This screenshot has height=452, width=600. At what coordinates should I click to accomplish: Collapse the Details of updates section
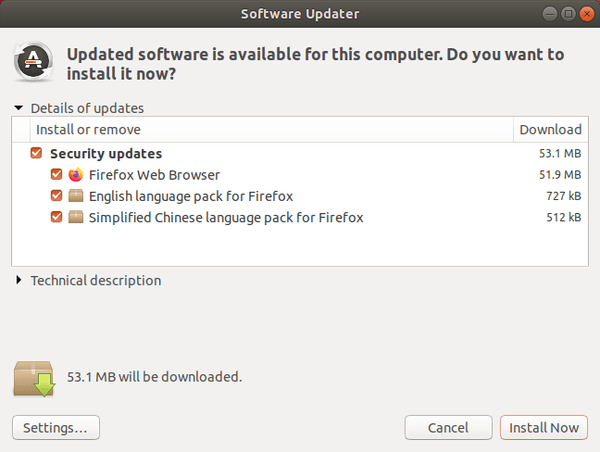pos(19,108)
